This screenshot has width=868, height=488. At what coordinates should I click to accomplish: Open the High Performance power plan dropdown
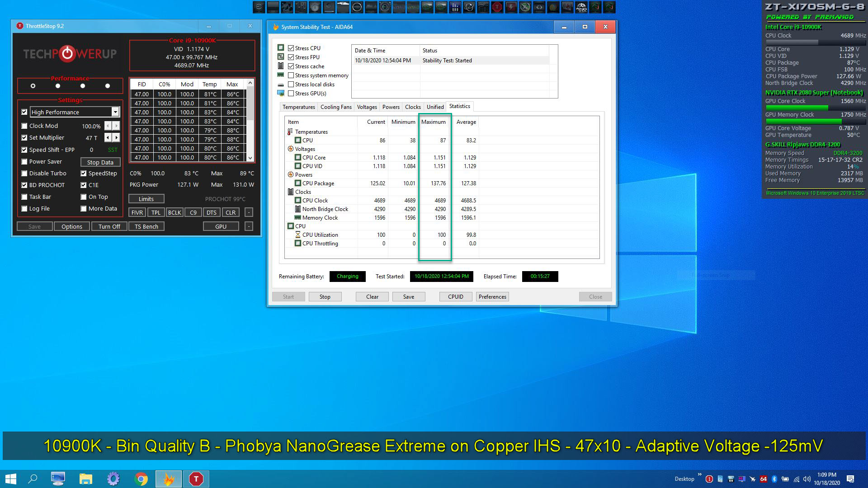115,112
